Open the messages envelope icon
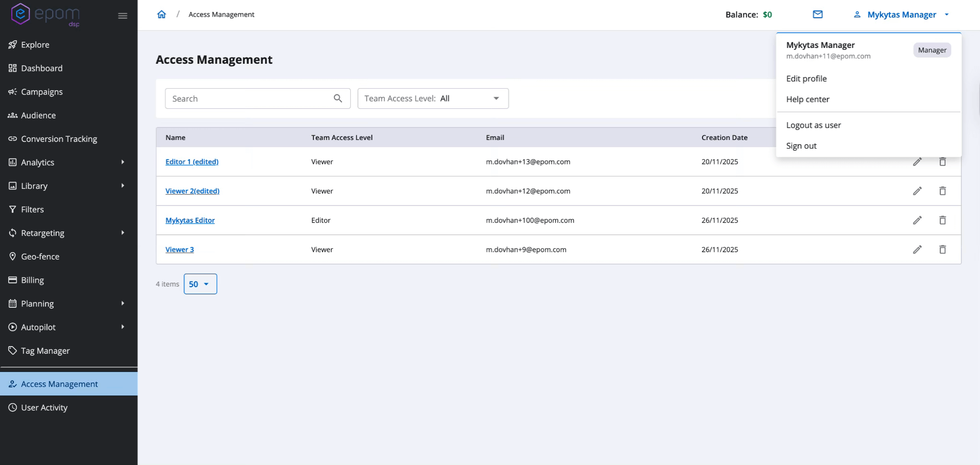Viewport: 980px width, 465px height. tap(817, 14)
